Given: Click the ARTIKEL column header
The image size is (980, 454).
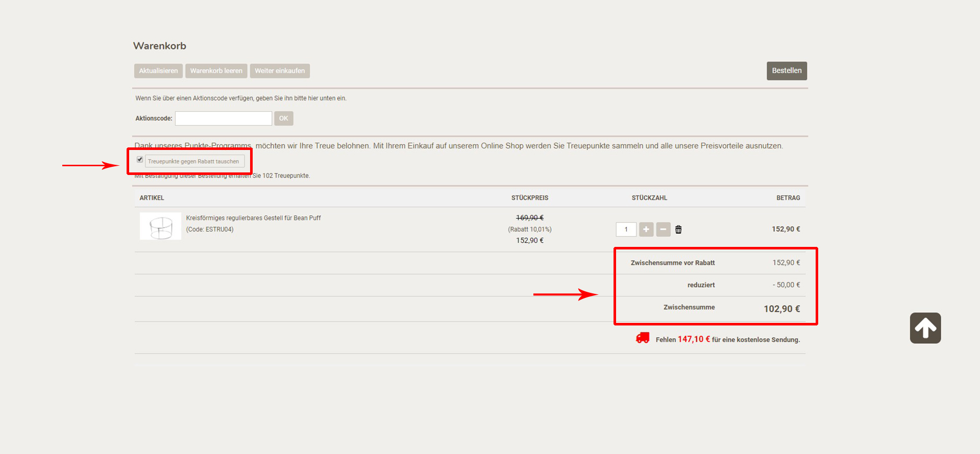Looking at the screenshot, I should (152, 198).
